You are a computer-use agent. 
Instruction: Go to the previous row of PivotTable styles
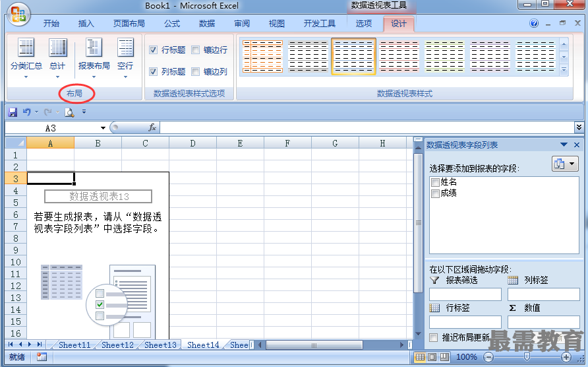[x=564, y=44]
